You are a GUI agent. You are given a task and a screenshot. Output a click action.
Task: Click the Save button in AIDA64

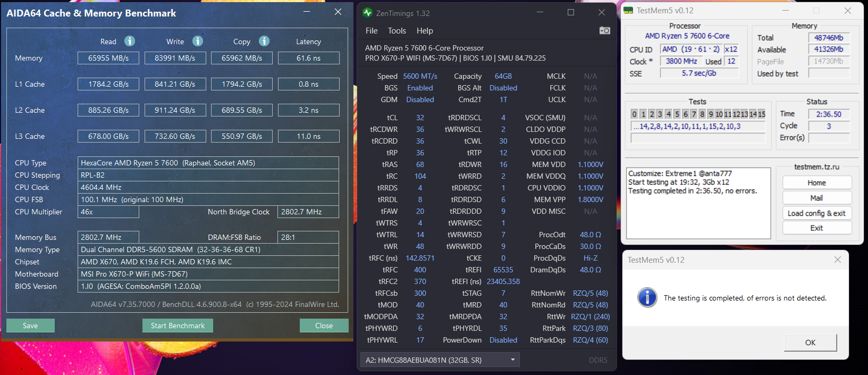coord(30,326)
